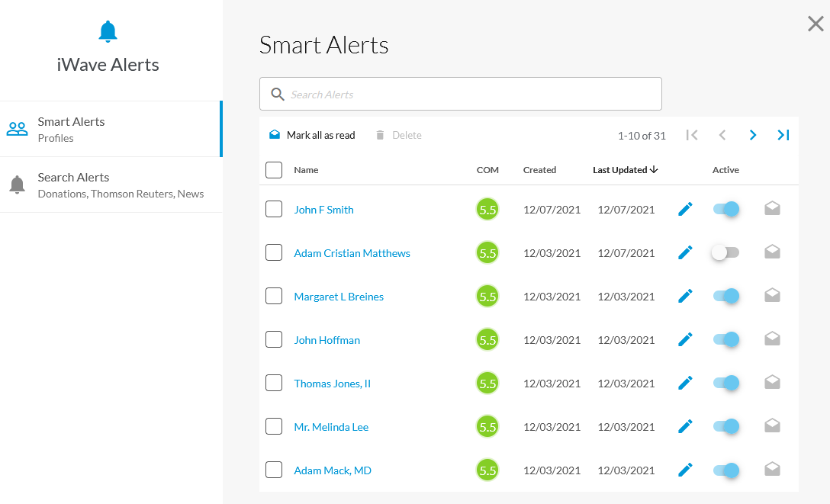Image resolution: width=830 pixels, height=504 pixels.
Task: Edit Thomas Jones alert using the pencil icon
Action: (685, 382)
